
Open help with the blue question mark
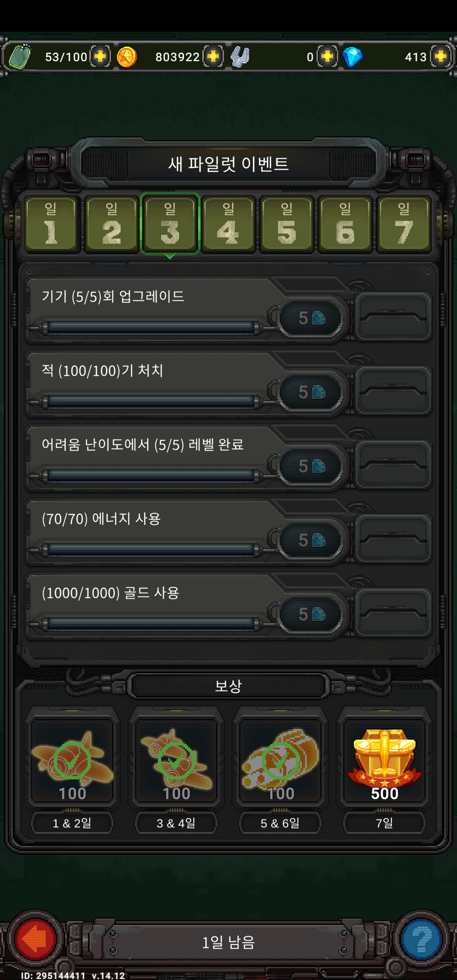click(421, 939)
